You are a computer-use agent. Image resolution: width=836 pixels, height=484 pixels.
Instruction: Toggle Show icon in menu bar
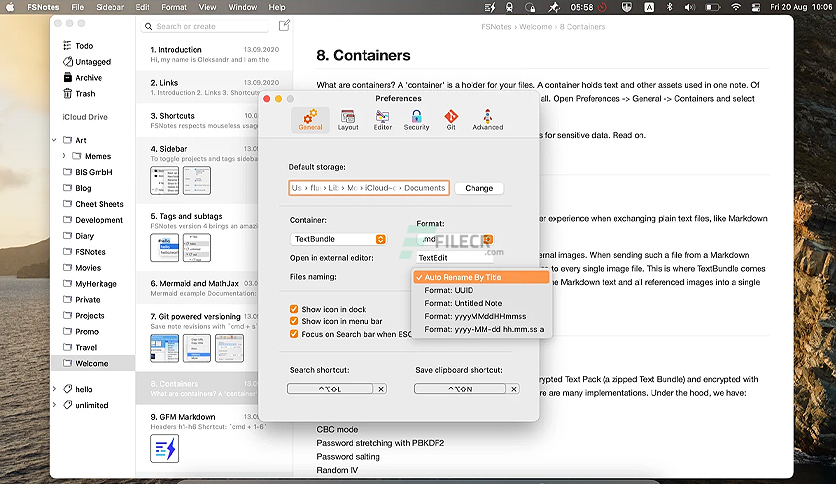pyautogui.click(x=294, y=321)
